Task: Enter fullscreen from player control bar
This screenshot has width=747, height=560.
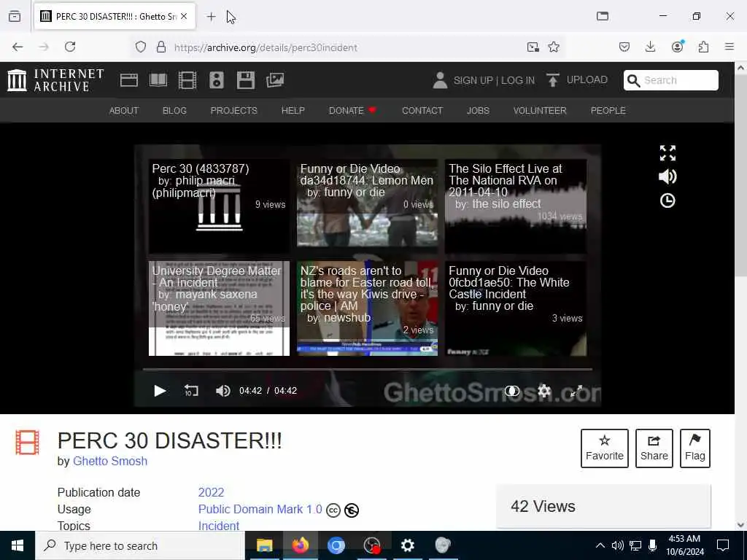Action: (x=576, y=391)
